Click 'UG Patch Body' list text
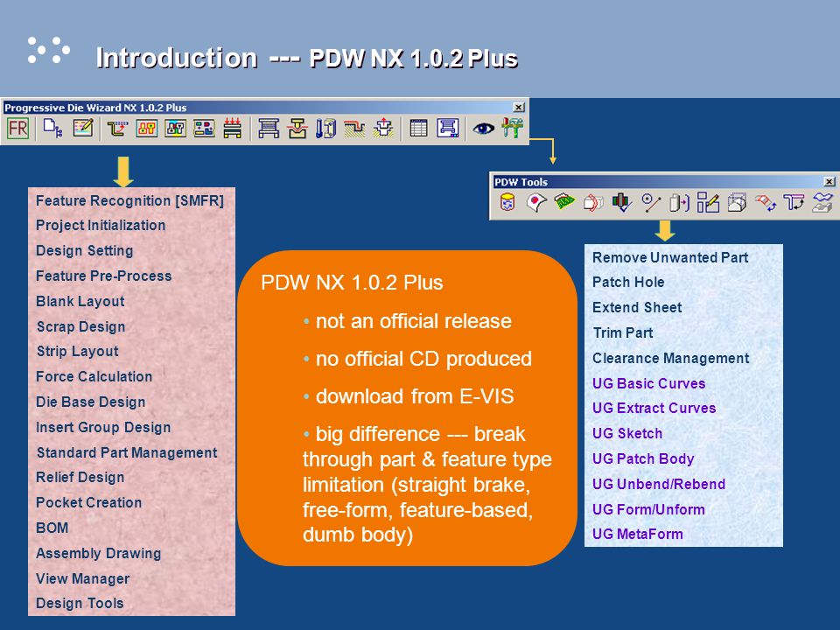Image resolution: width=840 pixels, height=630 pixels. click(x=643, y=458)
